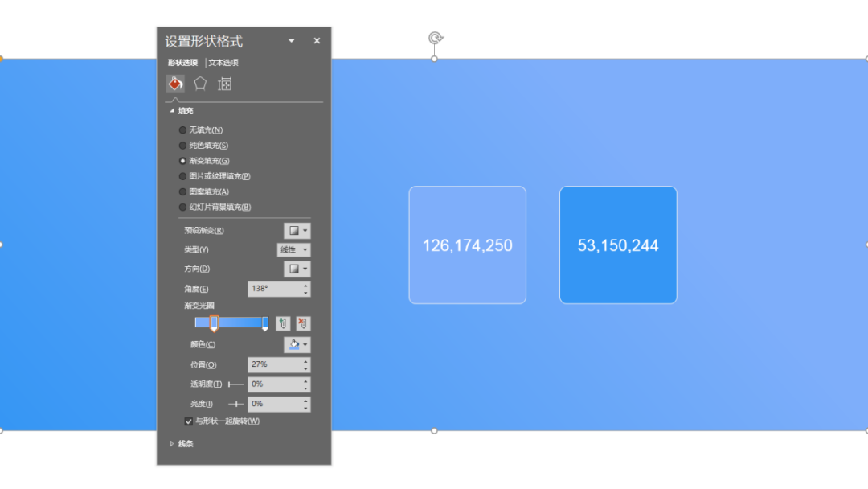Expand the 线条 section
868x489 pixels.
tap(172, 444)
